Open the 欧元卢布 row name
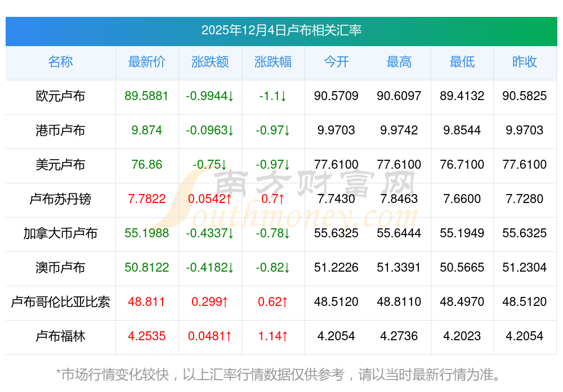Viewport: 563px width, 392px height. pos(60,96)
